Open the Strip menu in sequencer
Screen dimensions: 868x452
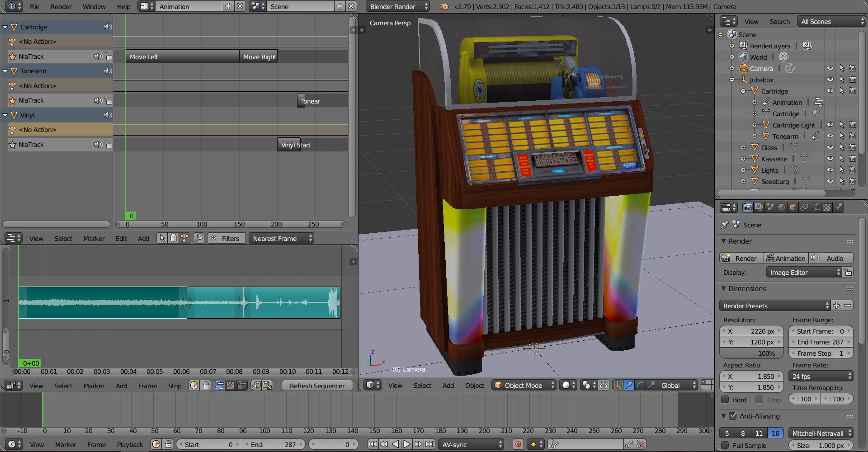tap(175, 386)
